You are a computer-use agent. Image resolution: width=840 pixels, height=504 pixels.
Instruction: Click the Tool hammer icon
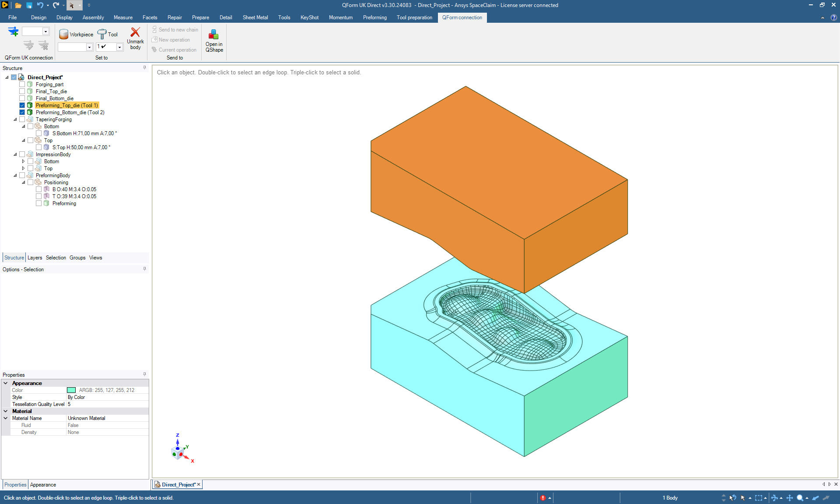tap(102, 34)
